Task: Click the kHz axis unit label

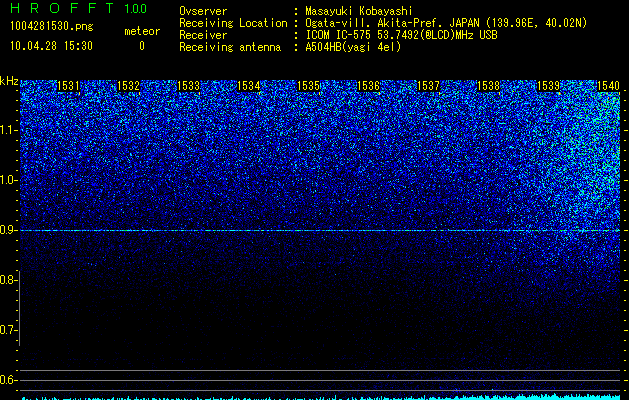Action: (x=9, y=81)
